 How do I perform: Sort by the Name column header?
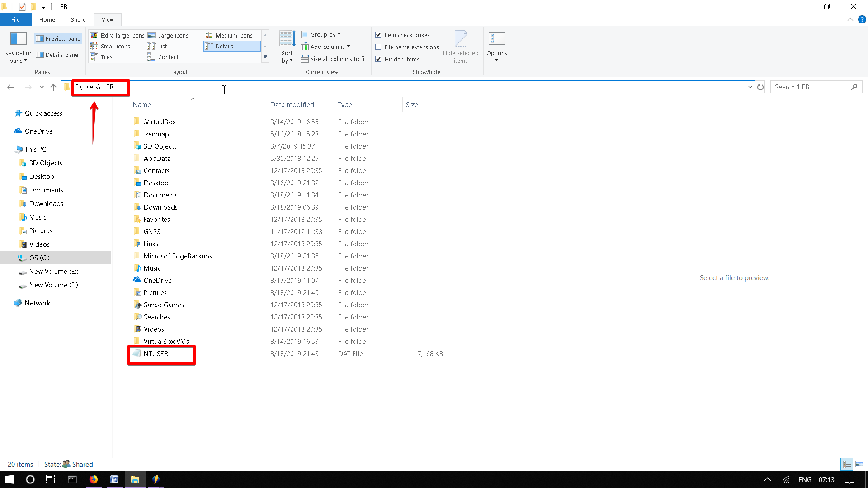(x=198, y=104)
